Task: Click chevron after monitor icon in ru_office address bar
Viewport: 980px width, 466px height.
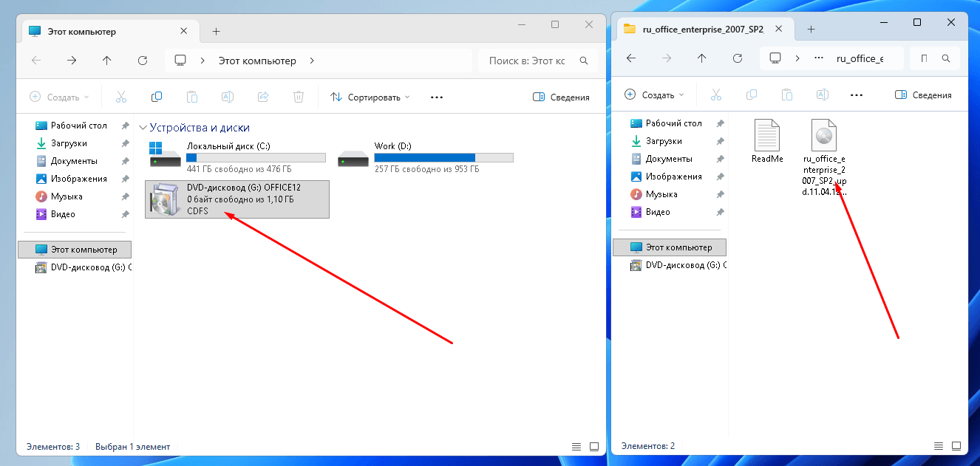Action: 797,58
